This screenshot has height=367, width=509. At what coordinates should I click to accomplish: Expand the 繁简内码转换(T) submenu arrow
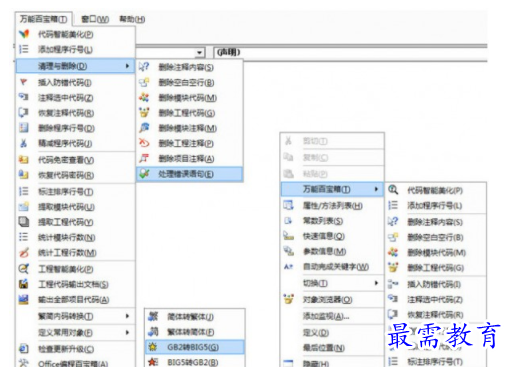127,316
